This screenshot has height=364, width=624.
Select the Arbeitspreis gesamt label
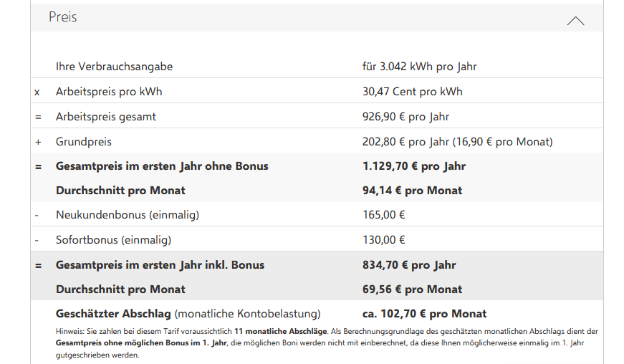point(106,116)
